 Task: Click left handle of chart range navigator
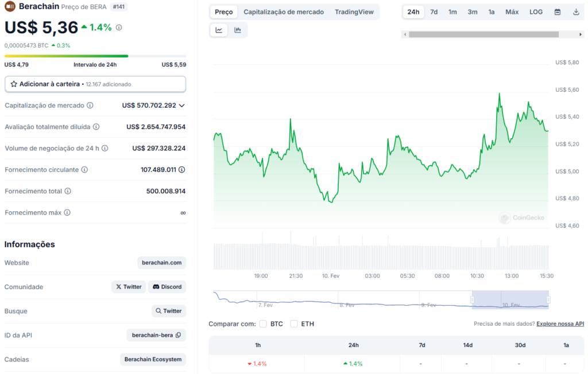point(472,300)
